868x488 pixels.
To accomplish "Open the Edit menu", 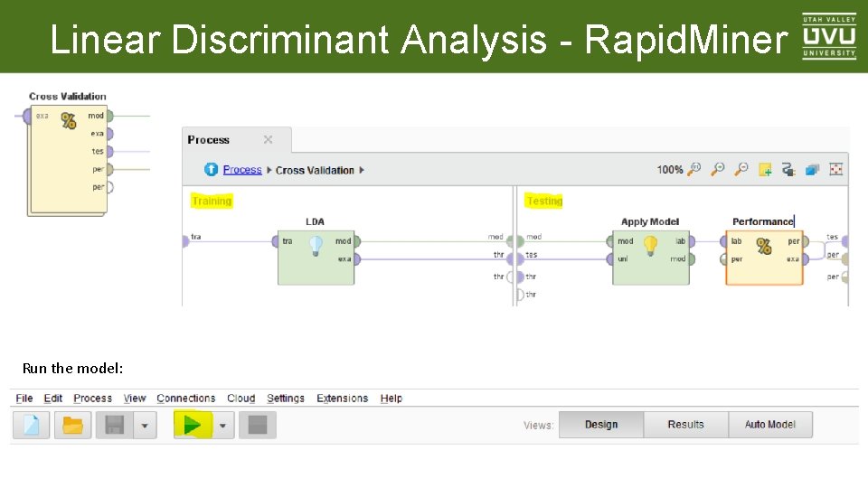I will pos(52,398).
